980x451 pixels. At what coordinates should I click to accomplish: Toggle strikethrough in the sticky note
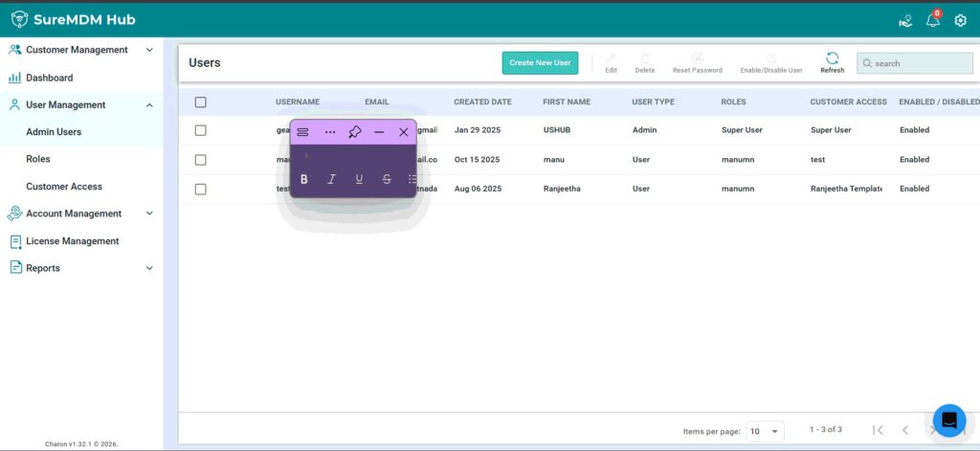(387, 179)
